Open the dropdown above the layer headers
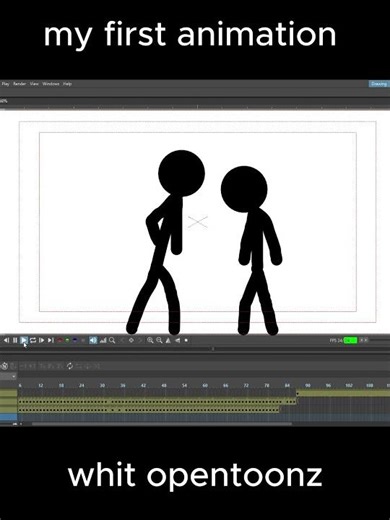Image resolution: width=390 pixels, height=520 pixels. coord(8,377)
